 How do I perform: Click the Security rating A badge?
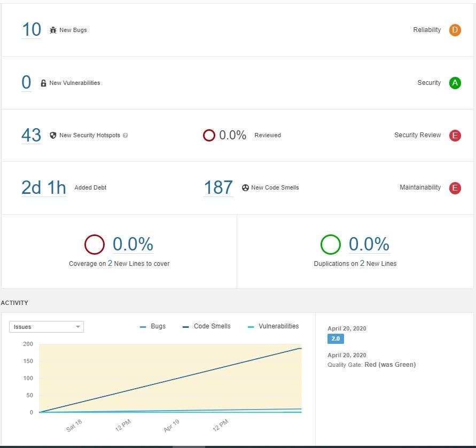[x=455, y=83]
